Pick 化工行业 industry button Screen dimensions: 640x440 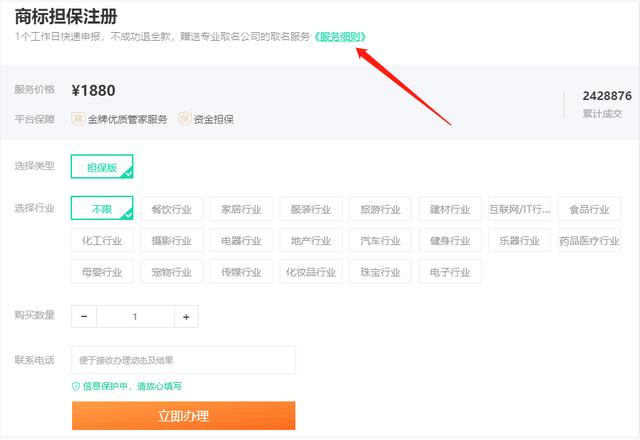coord(102,240)
